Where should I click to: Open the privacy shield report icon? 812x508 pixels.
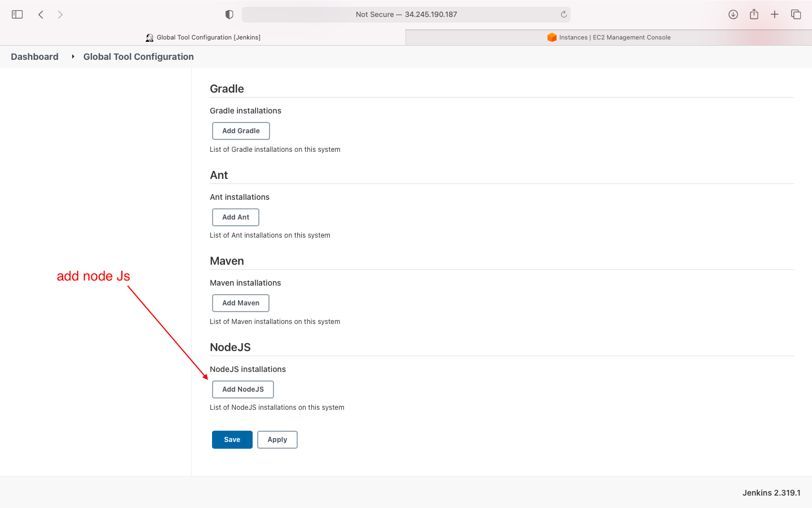pos(230,15)
